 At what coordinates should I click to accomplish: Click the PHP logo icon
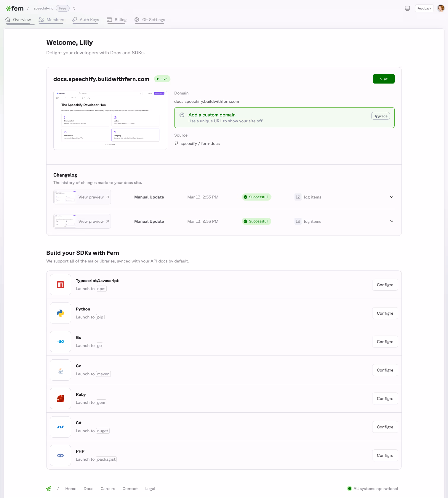60,455
